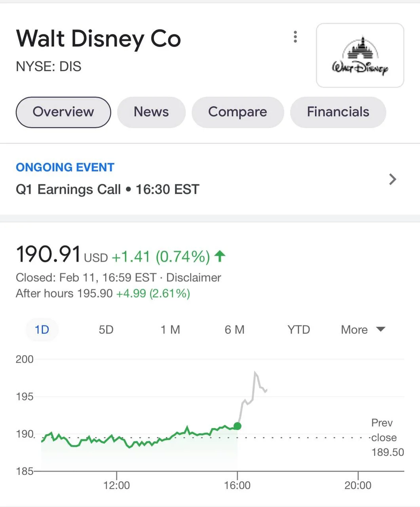The height and width of the screenshot is (507, 420).
Task: Open the Disclaimer link
Action: pyautogui.click(x=194, y=277)
